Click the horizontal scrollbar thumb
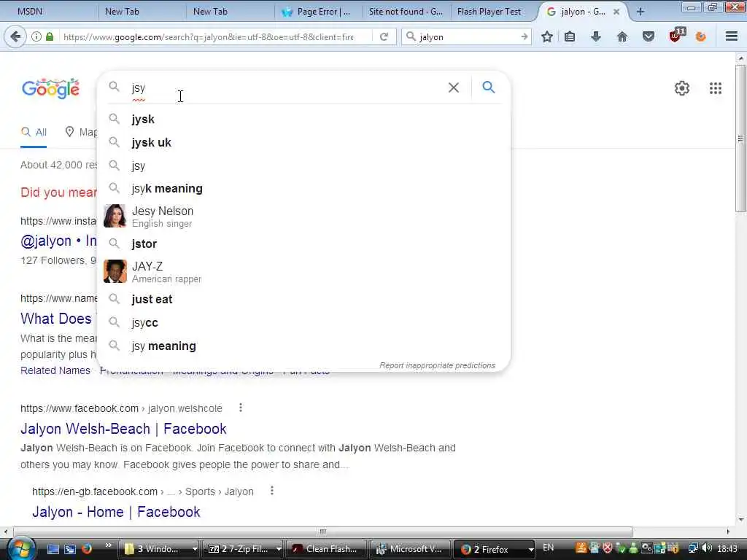747x560 pixels. click(x=323, y=532)
